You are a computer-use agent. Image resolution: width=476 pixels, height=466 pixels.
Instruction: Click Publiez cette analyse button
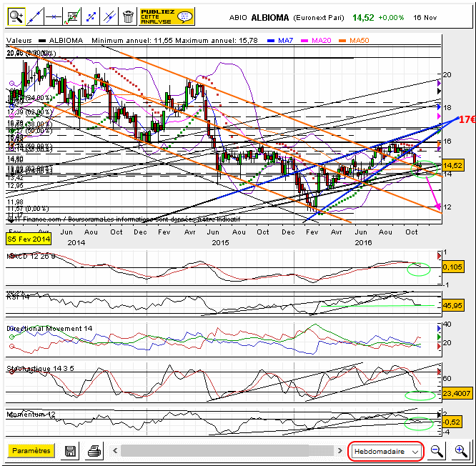[x=167, y=16]
